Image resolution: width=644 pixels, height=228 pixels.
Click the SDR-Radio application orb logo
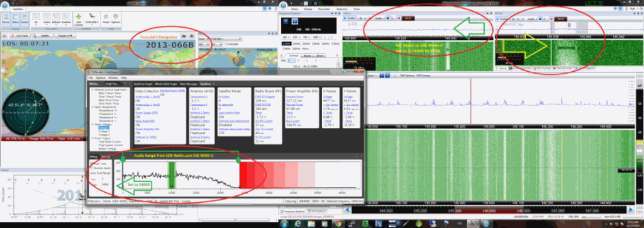pyautogui.click(x=284, y=6)
